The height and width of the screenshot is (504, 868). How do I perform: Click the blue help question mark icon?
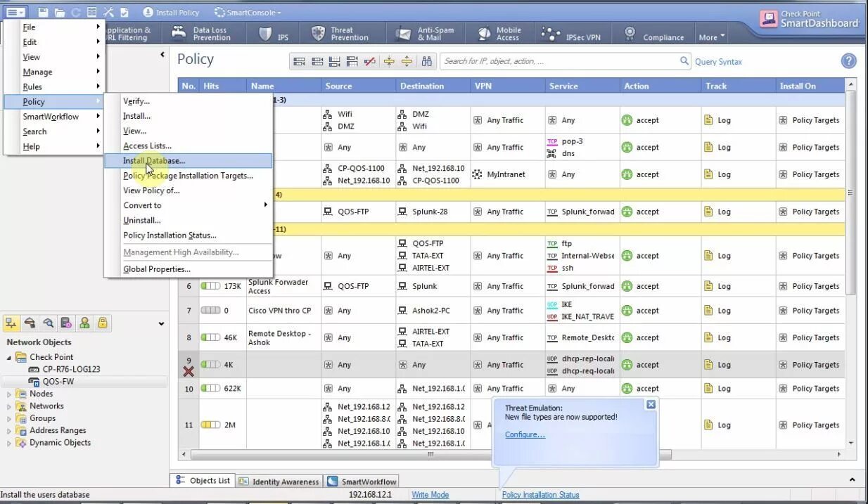pyautogui.click(x=849, y=61)
